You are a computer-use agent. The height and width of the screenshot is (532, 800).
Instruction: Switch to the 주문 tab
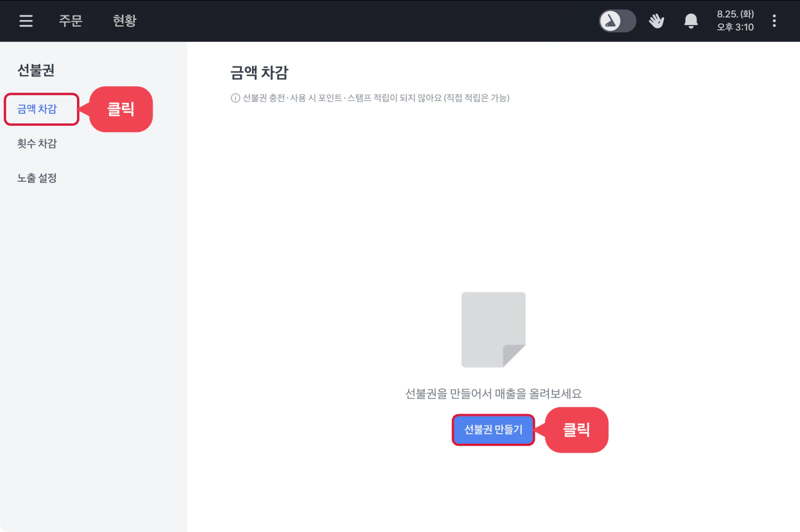(x=70, y=20)
